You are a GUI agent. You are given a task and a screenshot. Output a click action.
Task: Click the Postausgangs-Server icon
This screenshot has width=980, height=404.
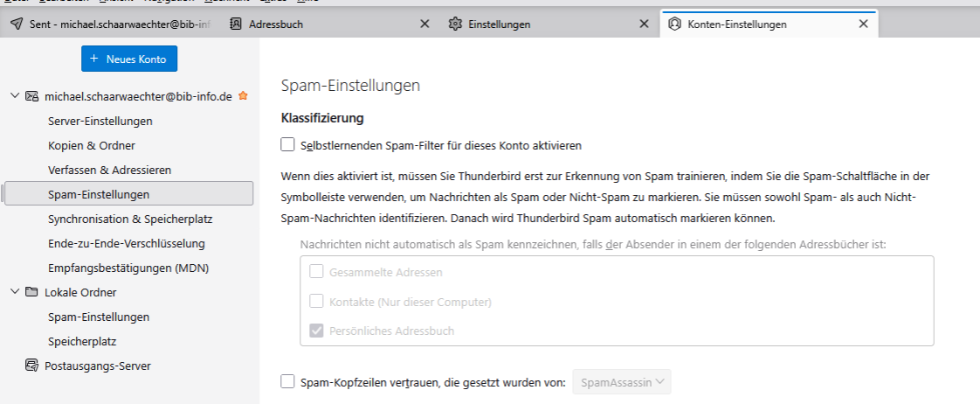(x=32, y=366)
